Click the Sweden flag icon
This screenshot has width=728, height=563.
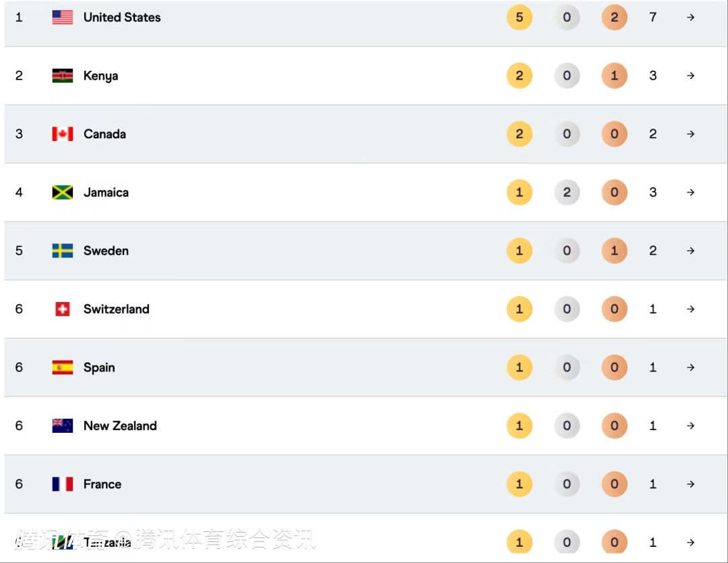[x=63, y=251]
